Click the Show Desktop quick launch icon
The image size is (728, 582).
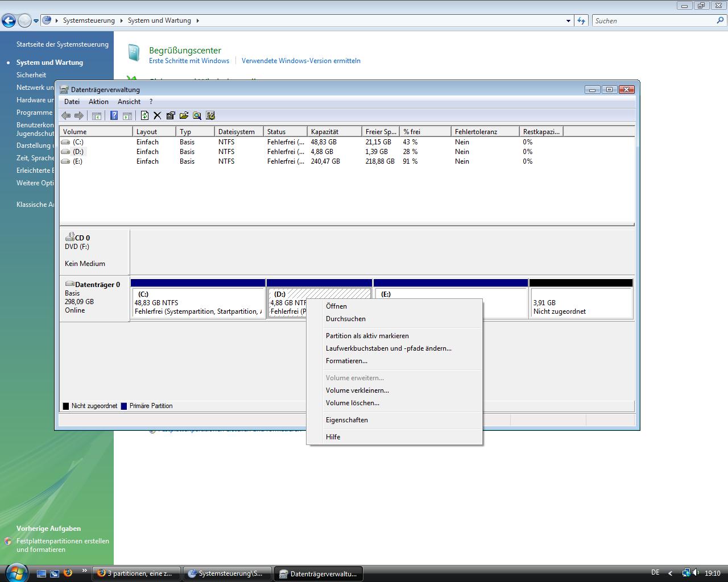click(42, 573)
